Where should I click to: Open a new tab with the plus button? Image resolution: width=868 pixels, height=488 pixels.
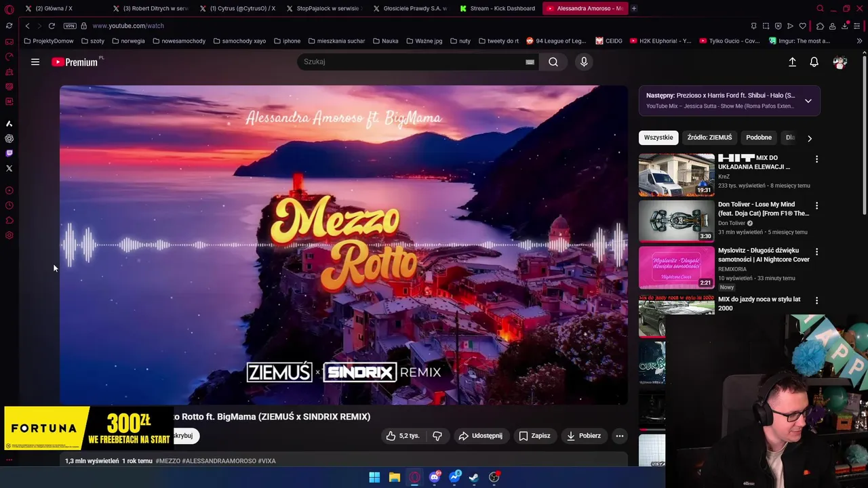coord(633,9)
